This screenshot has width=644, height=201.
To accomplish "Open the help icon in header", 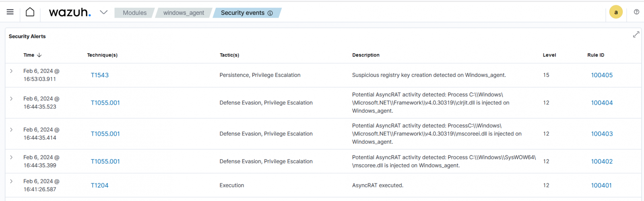I will click(x=636, y=12).
